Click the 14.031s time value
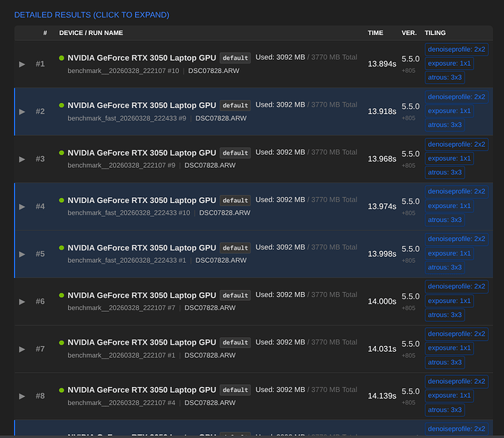Viewport: 504px width, 438px height. pos(382,349)
